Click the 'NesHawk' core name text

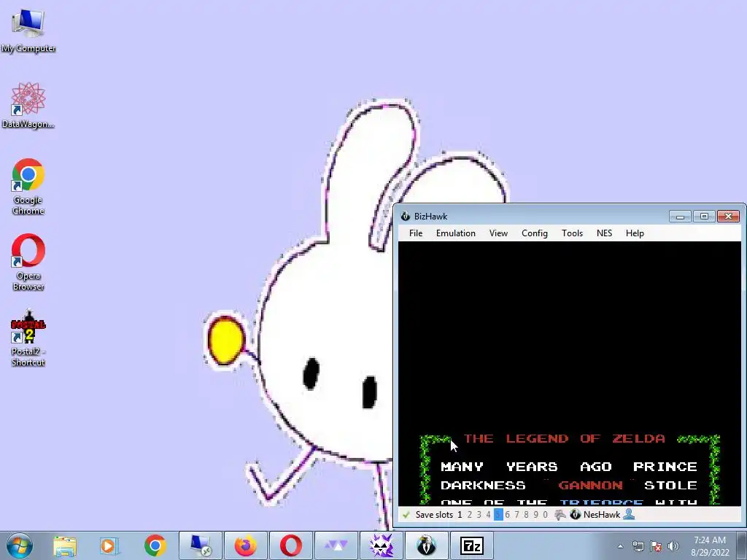coord(602,515)
